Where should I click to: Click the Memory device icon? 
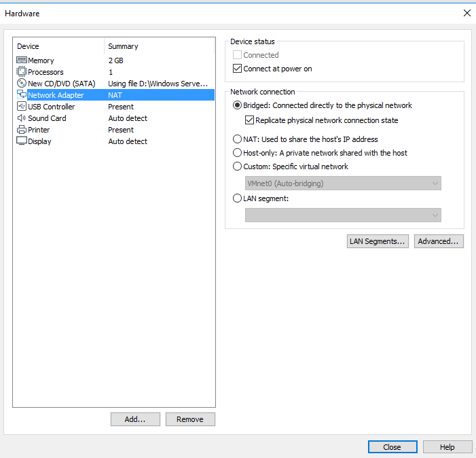[x=22, y=60]
